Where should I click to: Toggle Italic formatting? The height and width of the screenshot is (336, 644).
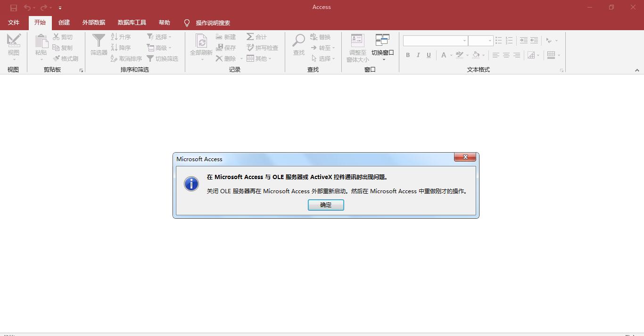[x=418, y=55]
